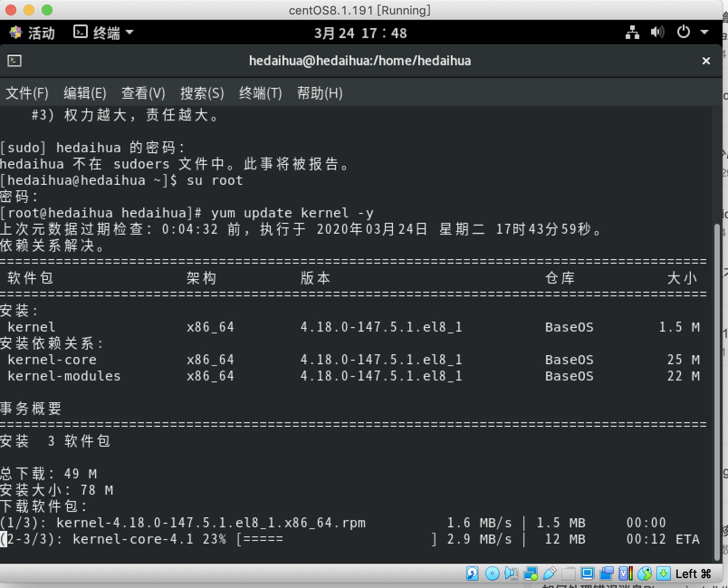The height and width of the screenshot is (588, 728).
Task: Click the text 'yum update kernel -y'
Action: tap(292, 213)
